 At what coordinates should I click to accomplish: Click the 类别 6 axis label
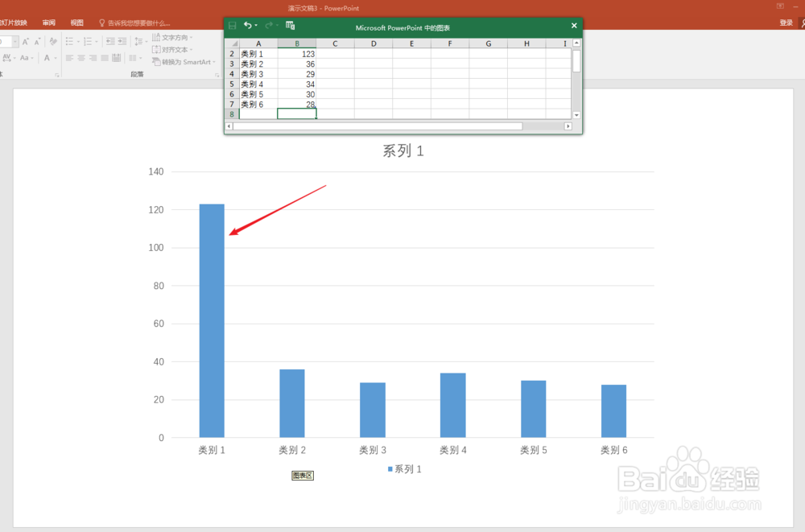[x=614, y=450]
